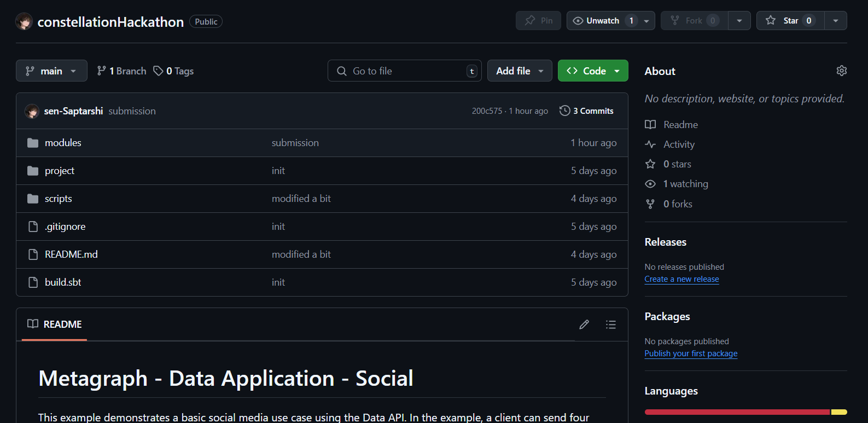Click Publish your first package
The height and width of the screenshot is (423, 868).
691,354
